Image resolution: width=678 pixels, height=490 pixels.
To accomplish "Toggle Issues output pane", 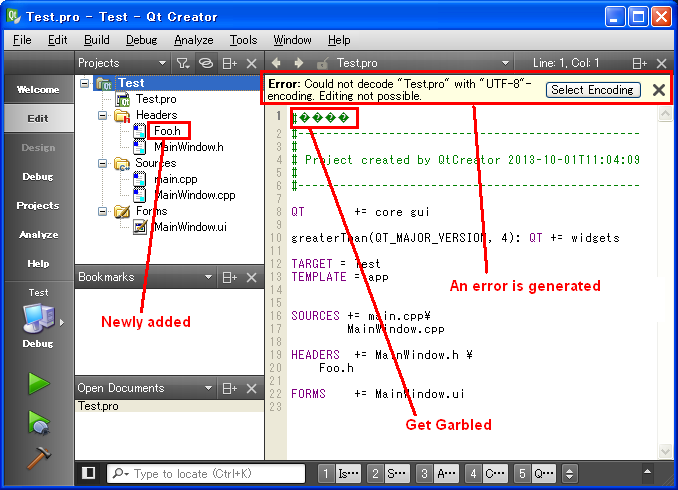I will [338, 473].
